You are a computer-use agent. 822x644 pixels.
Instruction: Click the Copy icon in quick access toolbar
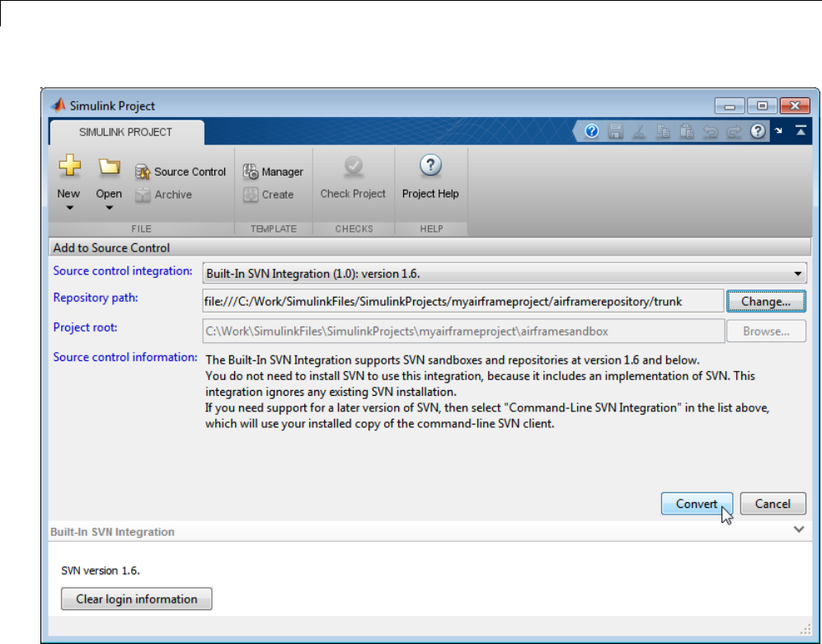tap(663, 131)
